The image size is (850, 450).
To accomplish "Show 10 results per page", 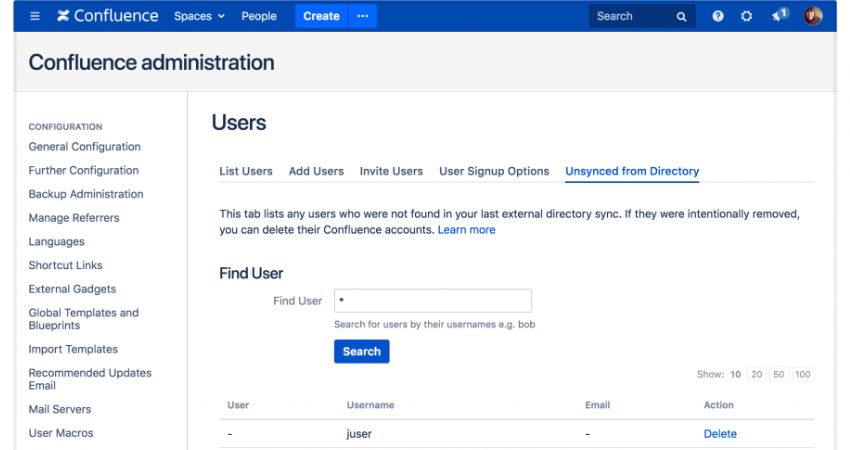I will 735,374.
